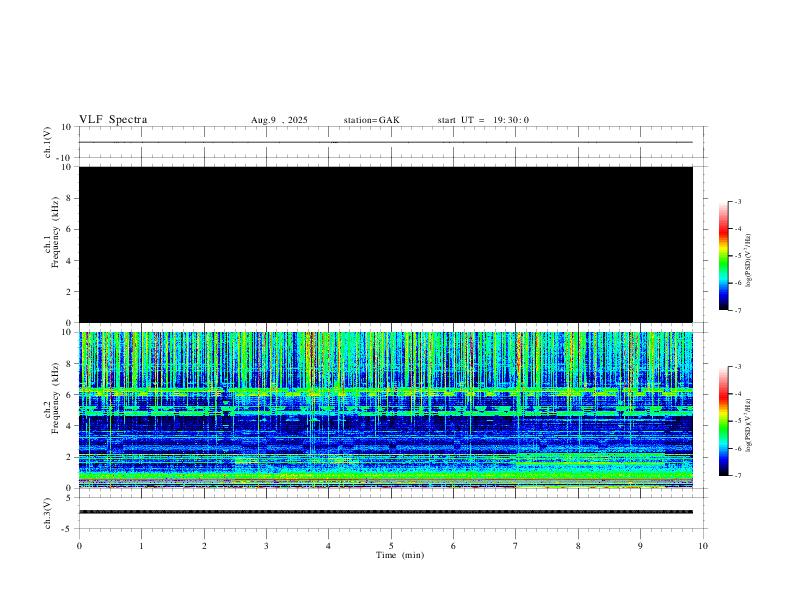
Task: Click the 8 kHz tick on ch.1 axis
Action: tap(67, 198)
